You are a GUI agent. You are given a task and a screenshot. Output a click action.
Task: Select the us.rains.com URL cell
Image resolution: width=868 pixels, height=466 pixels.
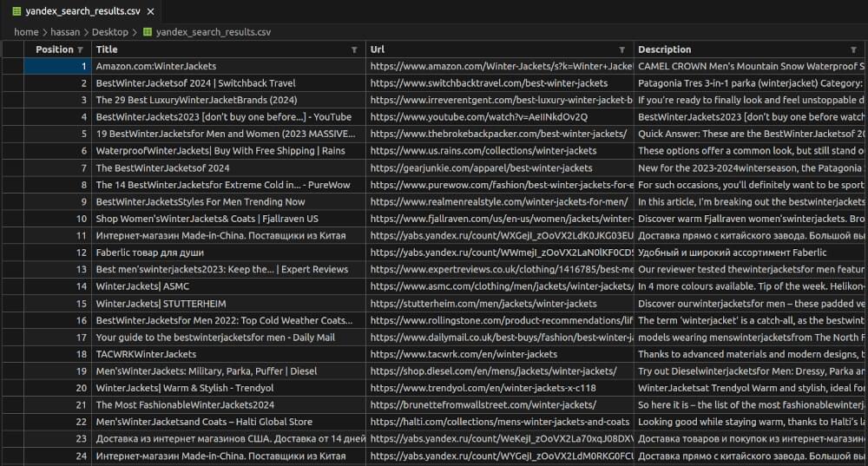pos(499,150)
